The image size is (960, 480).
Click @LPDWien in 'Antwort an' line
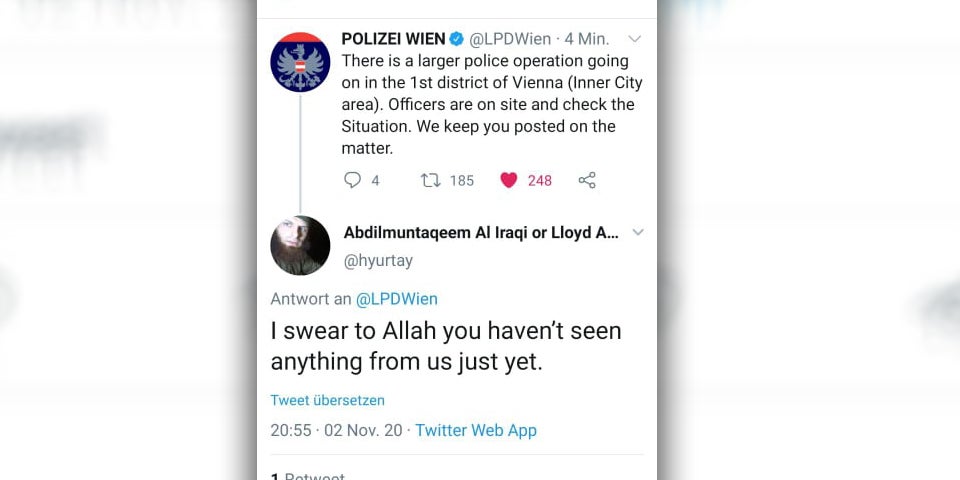(x=397, y=298)
